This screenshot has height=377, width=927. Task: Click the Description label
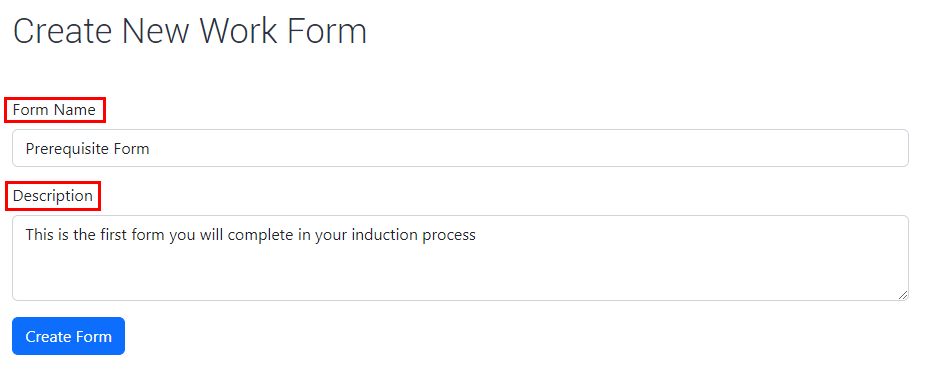point(53,196)
